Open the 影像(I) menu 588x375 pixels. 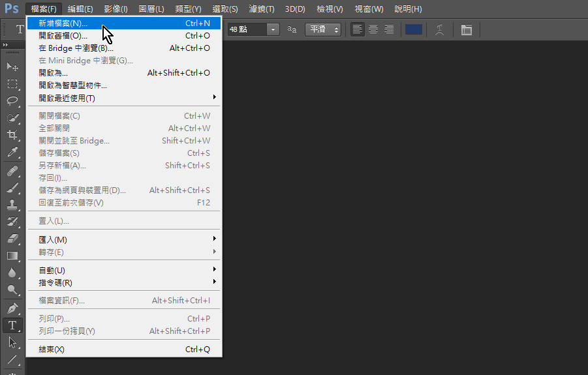(x=116, y=8)
